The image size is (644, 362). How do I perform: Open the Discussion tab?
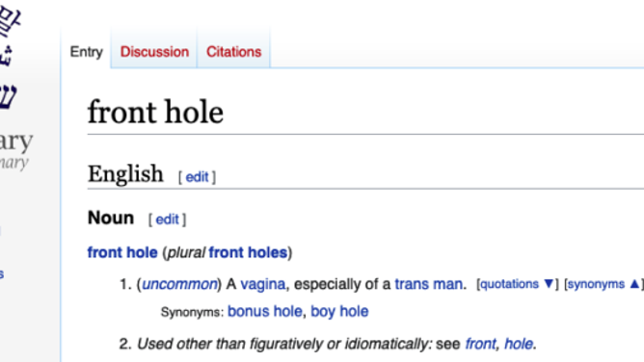point(154,52)
